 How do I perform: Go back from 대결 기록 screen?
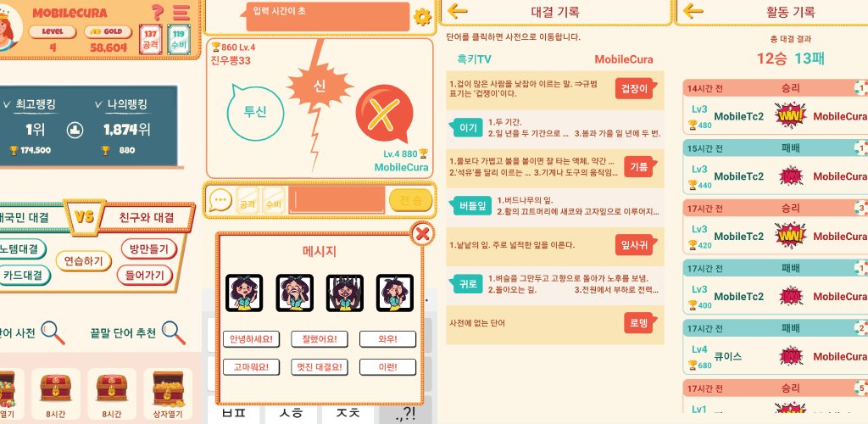(x=457, y=11)
